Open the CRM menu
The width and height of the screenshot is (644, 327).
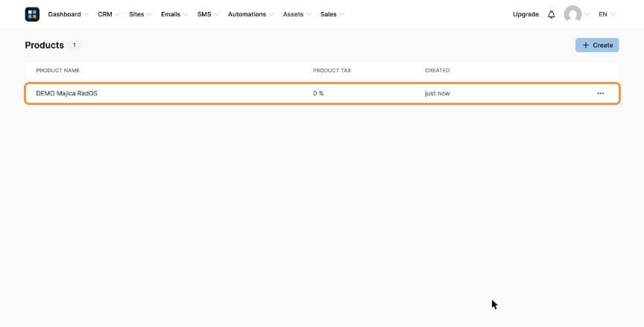[109, 14]
